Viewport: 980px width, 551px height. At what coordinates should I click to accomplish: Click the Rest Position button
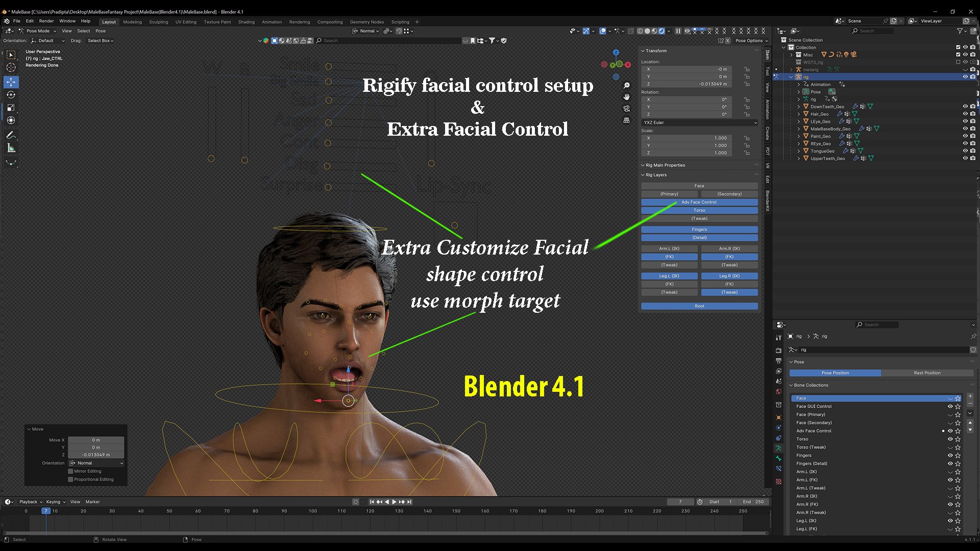tap(927, 373)
